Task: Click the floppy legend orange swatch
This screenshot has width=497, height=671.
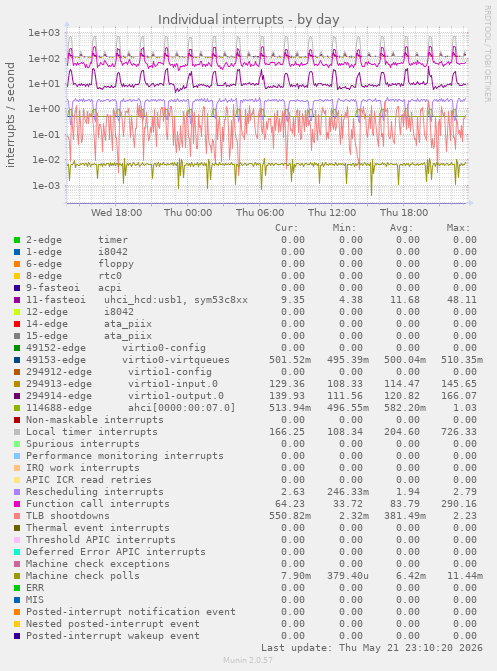Action: click(x=17, y=264)
